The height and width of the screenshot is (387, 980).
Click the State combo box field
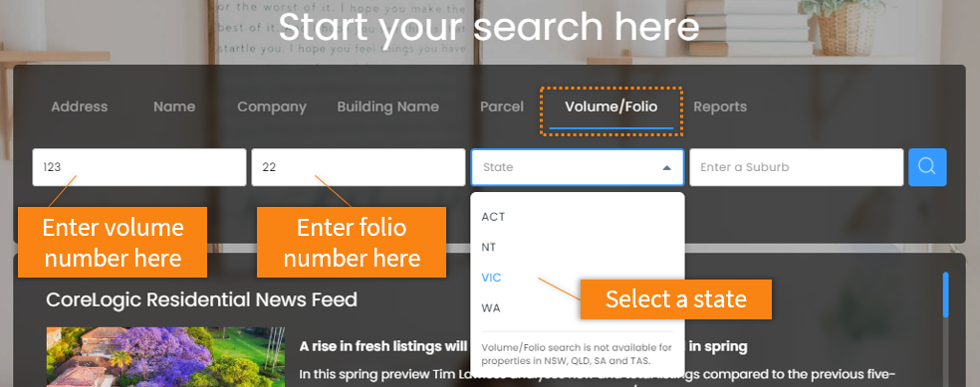click(578, 167)
